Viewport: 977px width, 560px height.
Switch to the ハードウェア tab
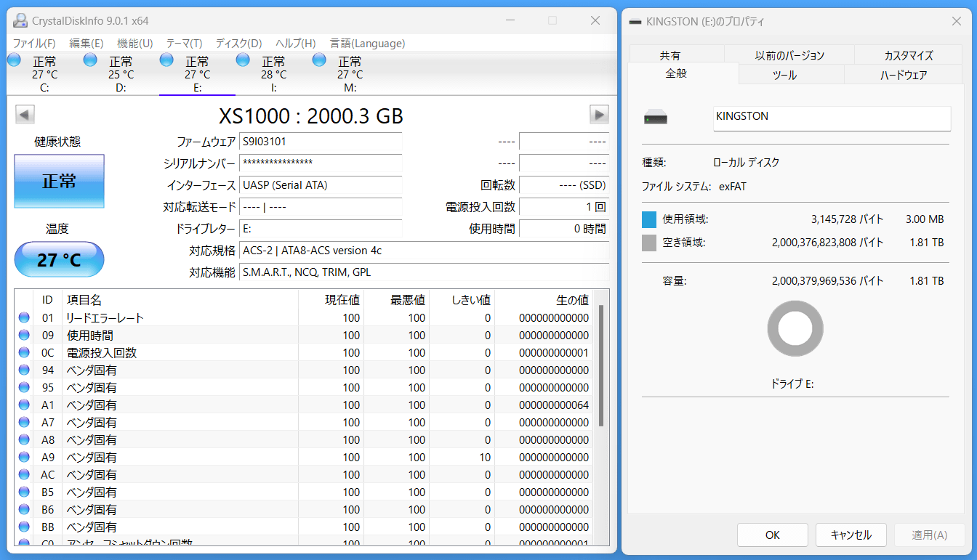pyautogui.click(x=903, y=75)
